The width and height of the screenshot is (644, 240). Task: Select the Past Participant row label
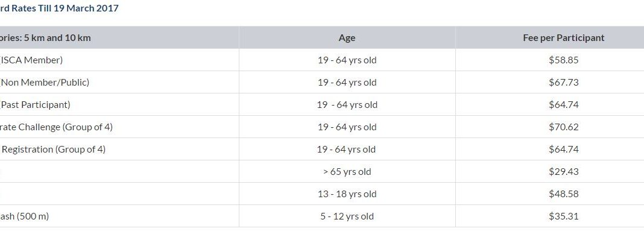36,104
